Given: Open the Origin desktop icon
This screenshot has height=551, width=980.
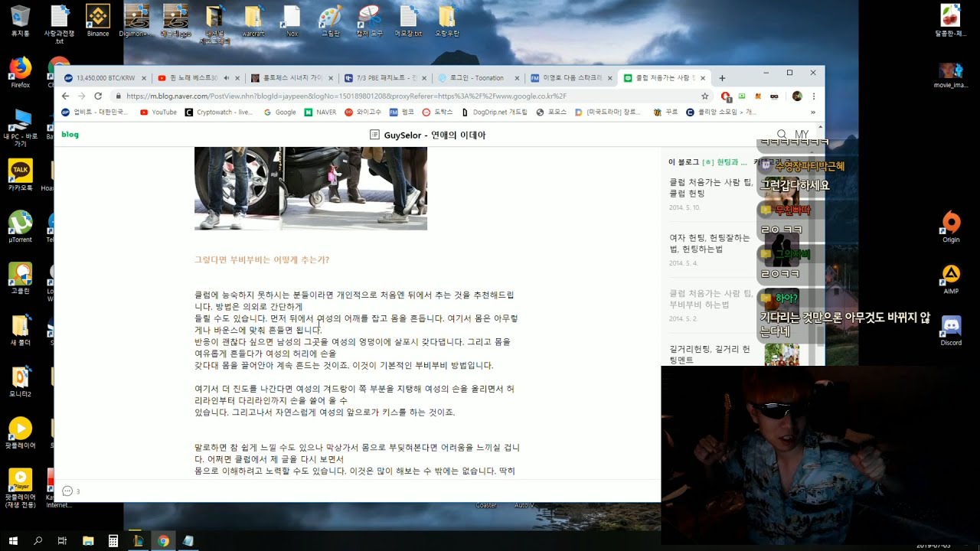Looking at the screenshot, I should click(951, 227).
